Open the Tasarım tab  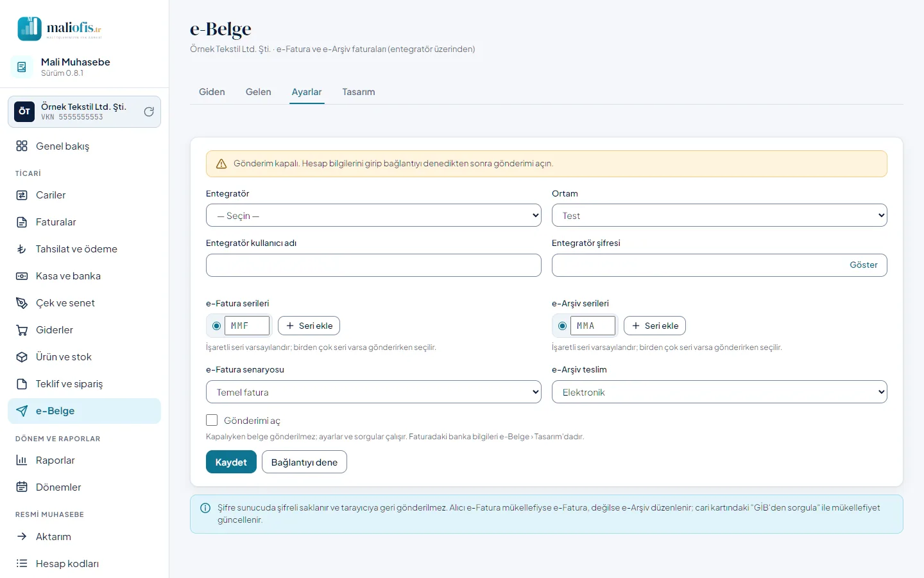[x=359, y=92]
